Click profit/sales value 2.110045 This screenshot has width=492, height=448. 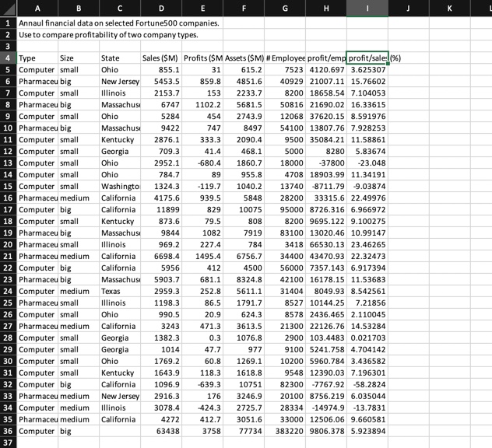[367, 314]
